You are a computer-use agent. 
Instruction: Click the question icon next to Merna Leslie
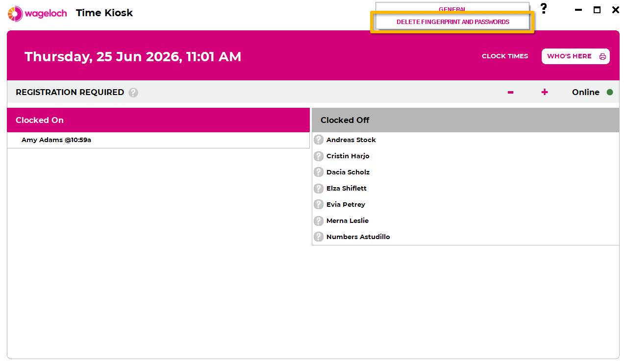319,220
